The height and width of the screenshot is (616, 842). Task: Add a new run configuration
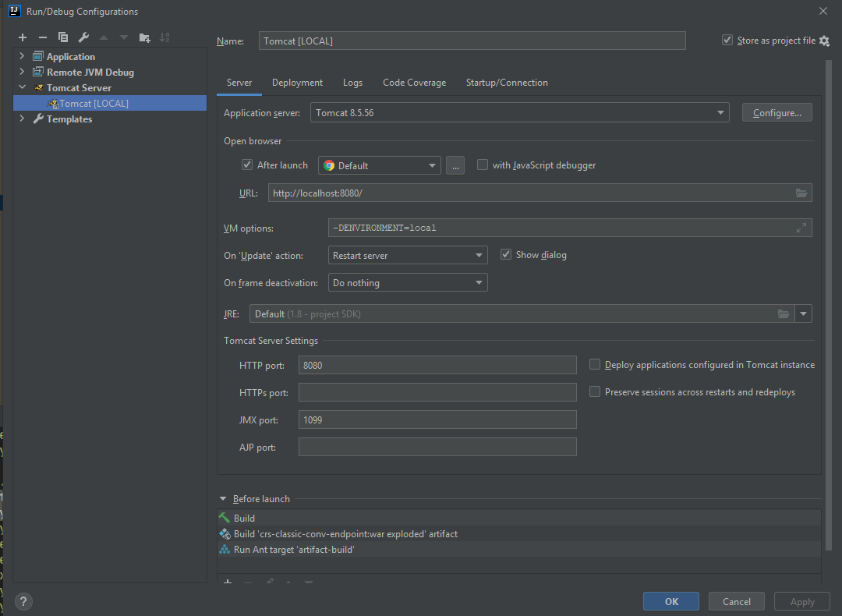click(x=22, y=37)
